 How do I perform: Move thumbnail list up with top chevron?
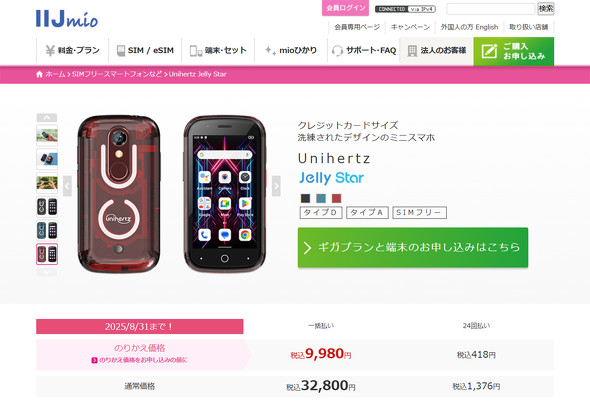[47, 117]
